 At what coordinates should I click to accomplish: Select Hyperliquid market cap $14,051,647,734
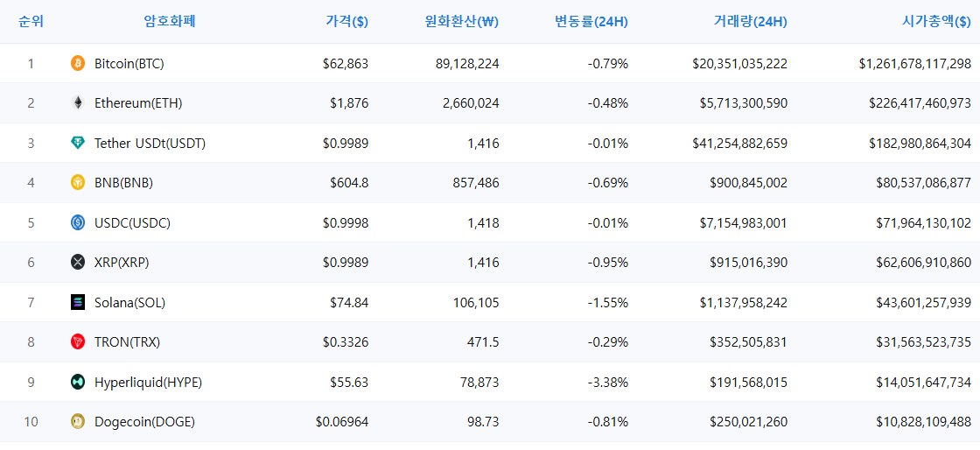[x=924, y=382]
